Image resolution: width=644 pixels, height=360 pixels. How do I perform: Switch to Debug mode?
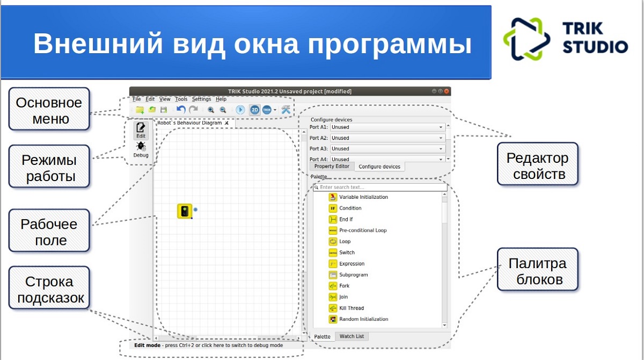pyautogui.click(x=141, y=150)
